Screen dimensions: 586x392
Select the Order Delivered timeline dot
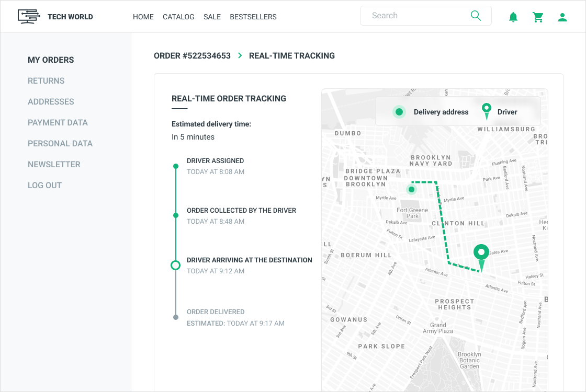click(176, 317)
